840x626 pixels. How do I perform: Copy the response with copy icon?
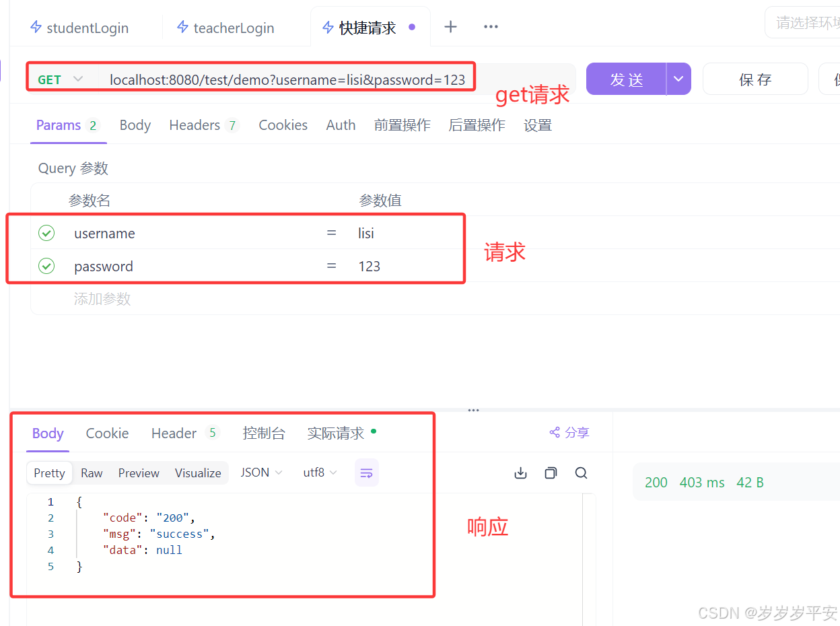[551, 473]
